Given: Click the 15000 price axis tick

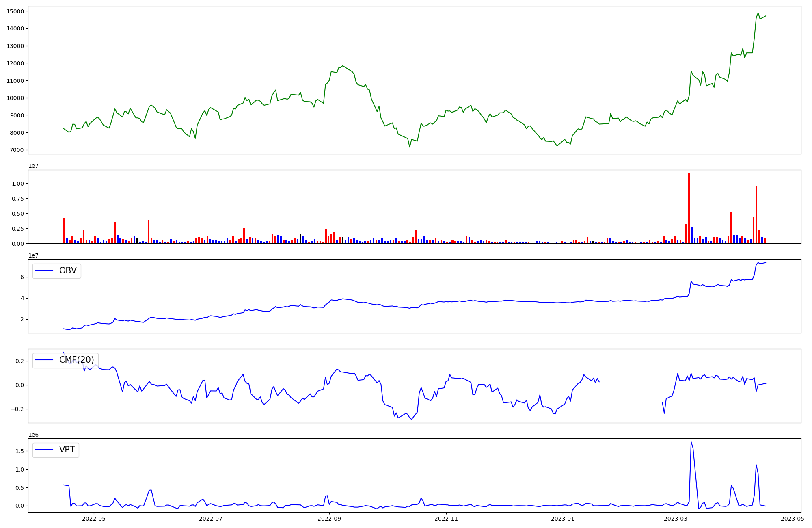Looking at the screenshot, I should point(15,11).
